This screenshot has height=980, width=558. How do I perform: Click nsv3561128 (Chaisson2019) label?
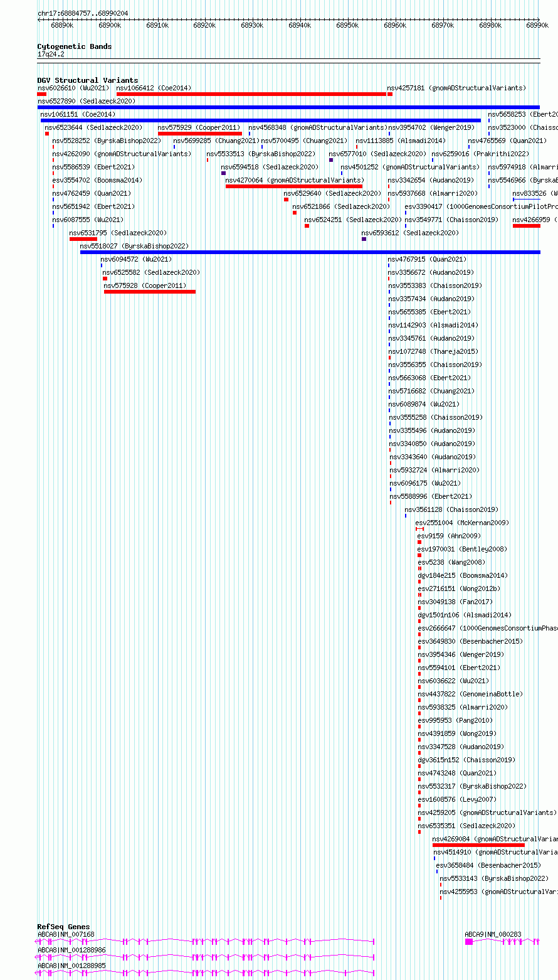(x=451, y=509)
